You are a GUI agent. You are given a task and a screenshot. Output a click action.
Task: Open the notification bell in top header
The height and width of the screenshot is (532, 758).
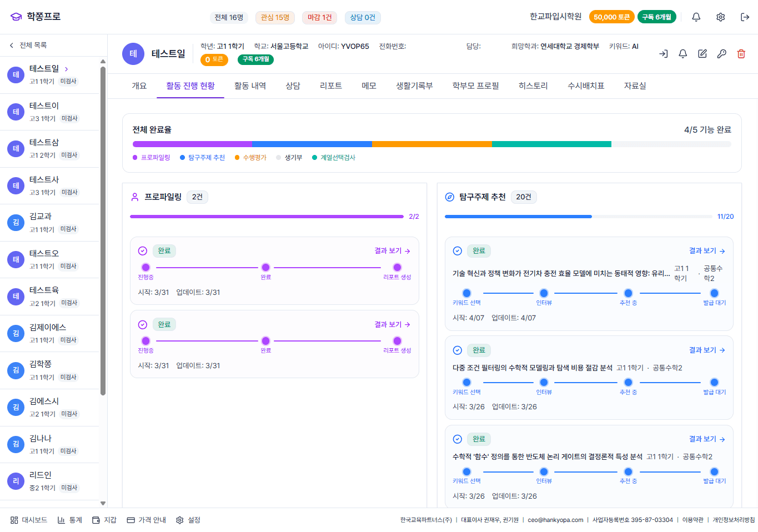[x=696, y=17]
